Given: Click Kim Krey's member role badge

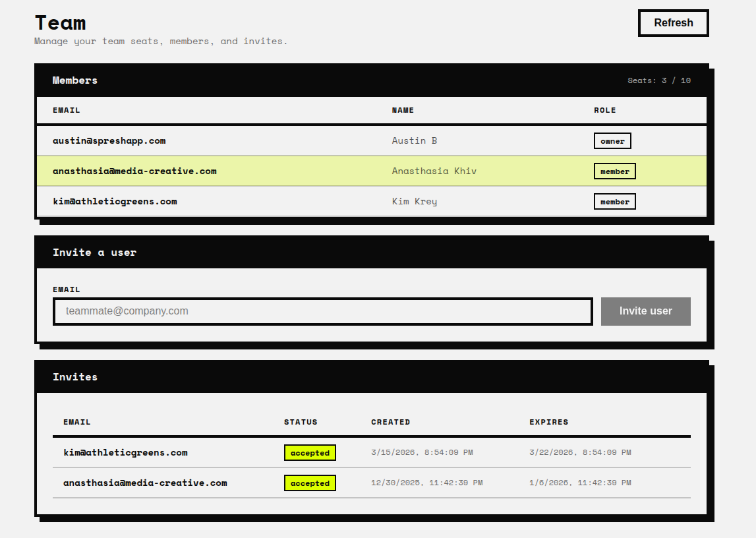Looking at the screenshot, I should (x=614, y=202).
